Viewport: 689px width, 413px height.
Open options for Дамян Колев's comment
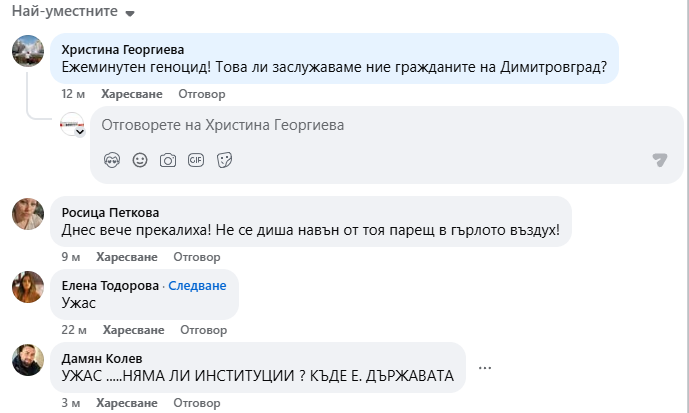[x=485, y=367]
